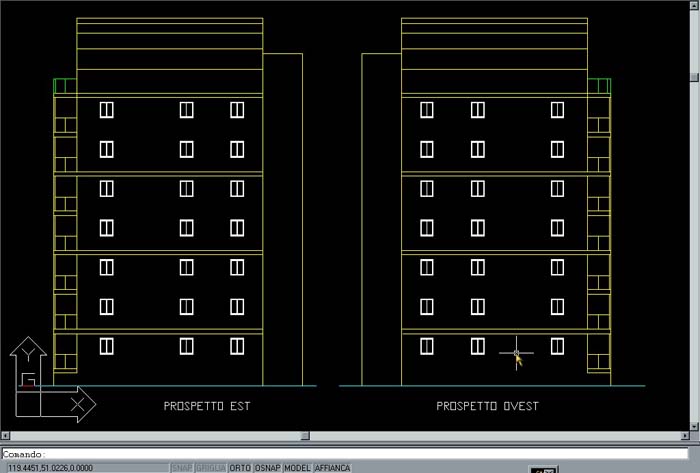
Task: Select green rooftop railing on east elevation
Action: pyautogui.click(x=64, y=86)
